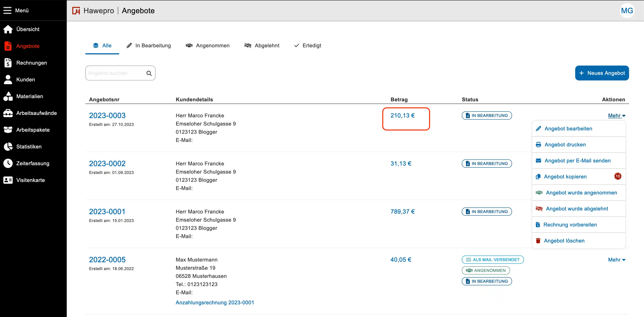Open offer 2023-0003 link
Viewport: 644px width, 317px height.
107,115
